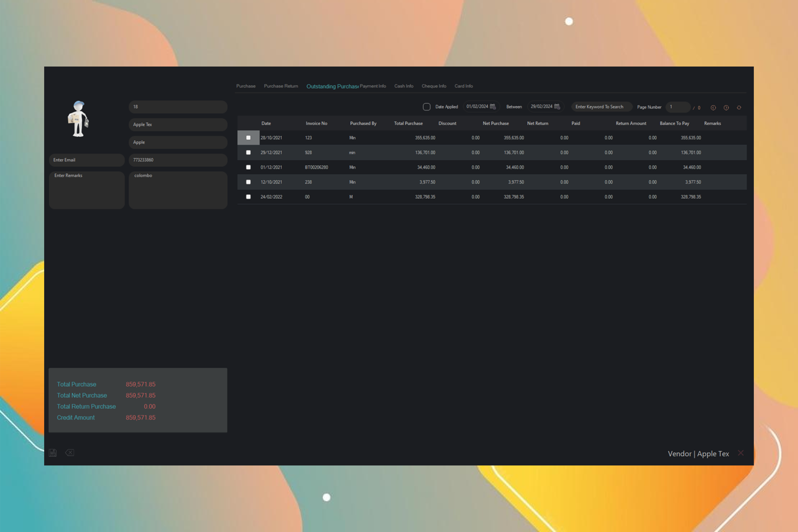Open the 01/02/2024 start date picker
Viewport: 798px width, 532px height.
click(x=481, y=107)
